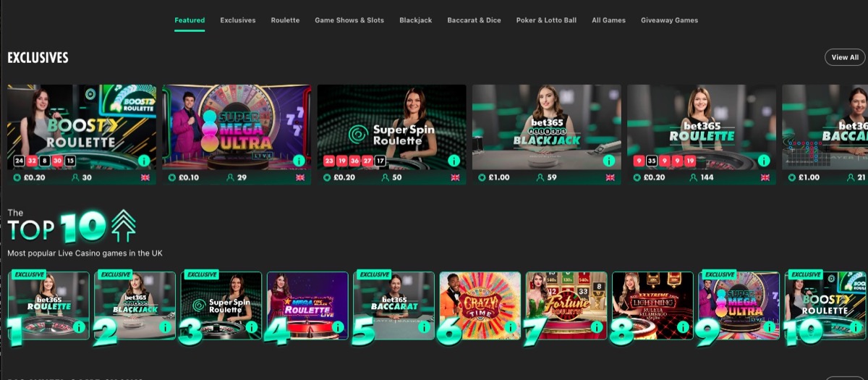Open the Giveaway Games tab
The width and height of the screenshot is (868, 380).
669,20
